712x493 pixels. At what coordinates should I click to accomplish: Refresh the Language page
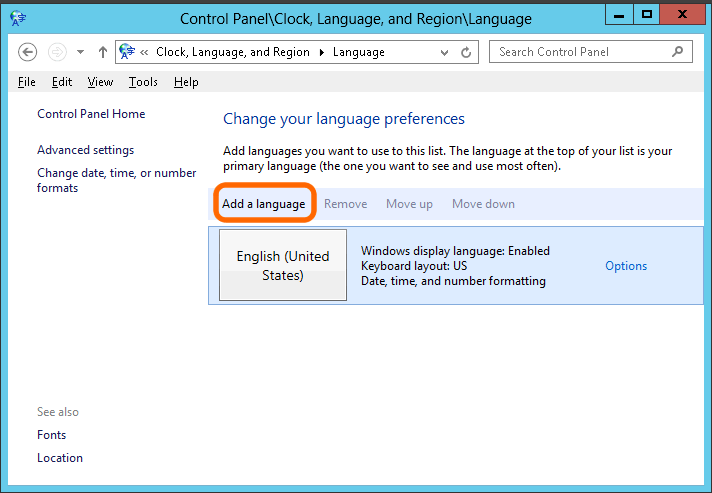(466, 53)
